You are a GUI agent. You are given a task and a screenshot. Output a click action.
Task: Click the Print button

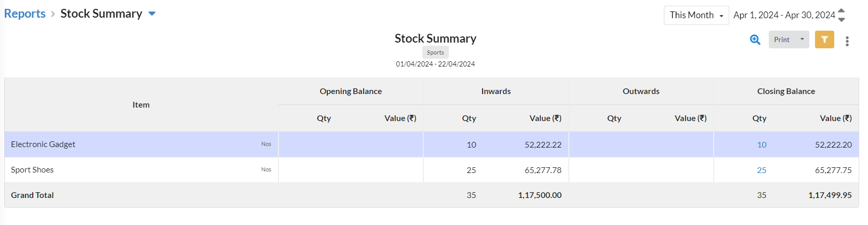coord(782,39)
